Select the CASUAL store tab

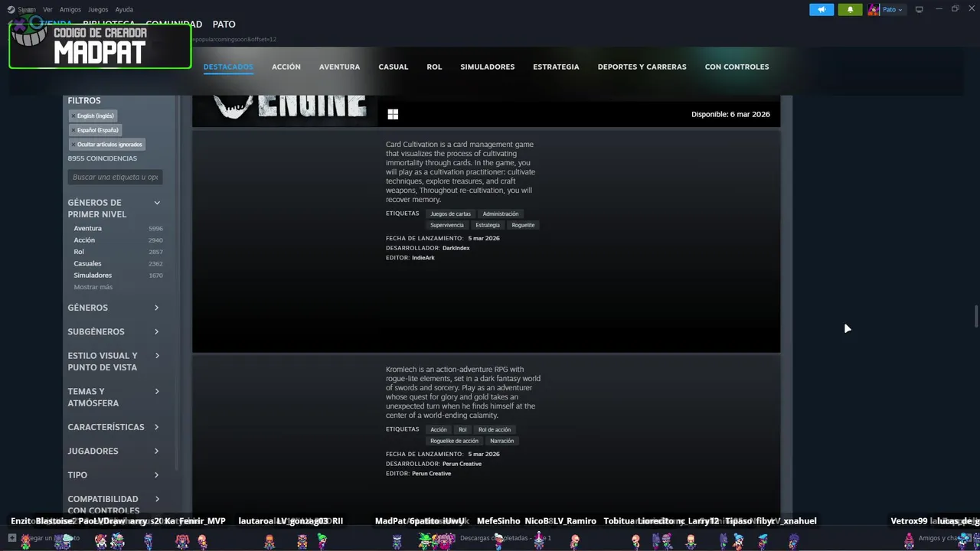(394, 67)
